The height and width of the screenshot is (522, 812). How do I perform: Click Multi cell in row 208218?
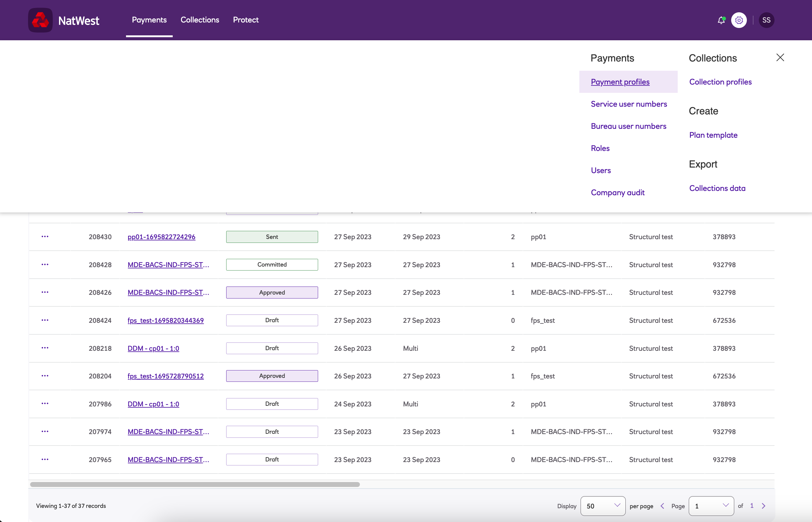tap(410, 348)
